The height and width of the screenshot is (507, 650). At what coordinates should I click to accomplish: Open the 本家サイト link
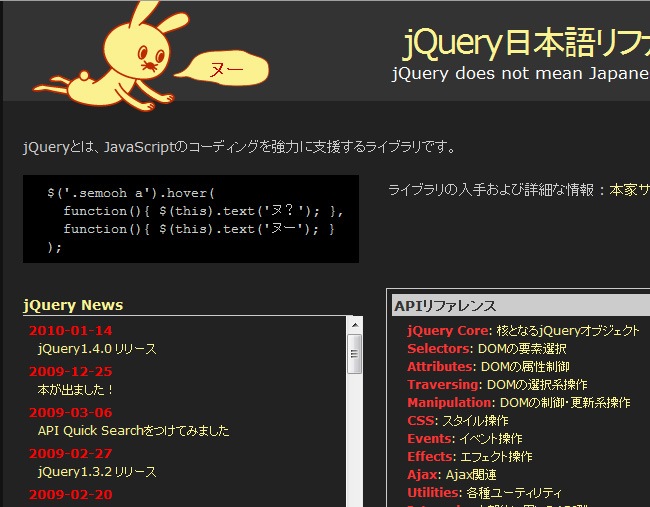point(629,190)
